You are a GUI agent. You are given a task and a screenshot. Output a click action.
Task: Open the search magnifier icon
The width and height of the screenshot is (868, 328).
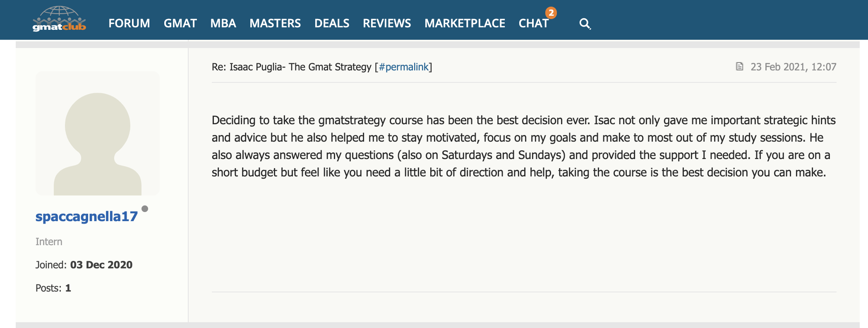pyautogui.click(x=585, y=24)
